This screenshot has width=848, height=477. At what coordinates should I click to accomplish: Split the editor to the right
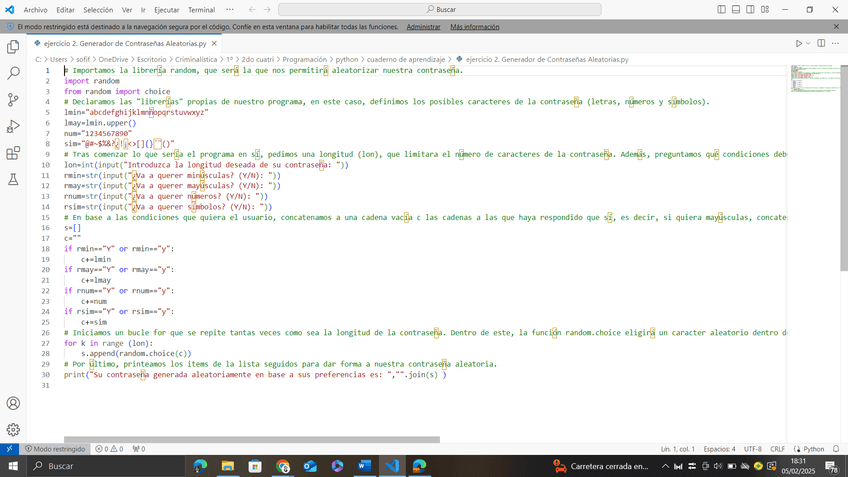point(821,44)
